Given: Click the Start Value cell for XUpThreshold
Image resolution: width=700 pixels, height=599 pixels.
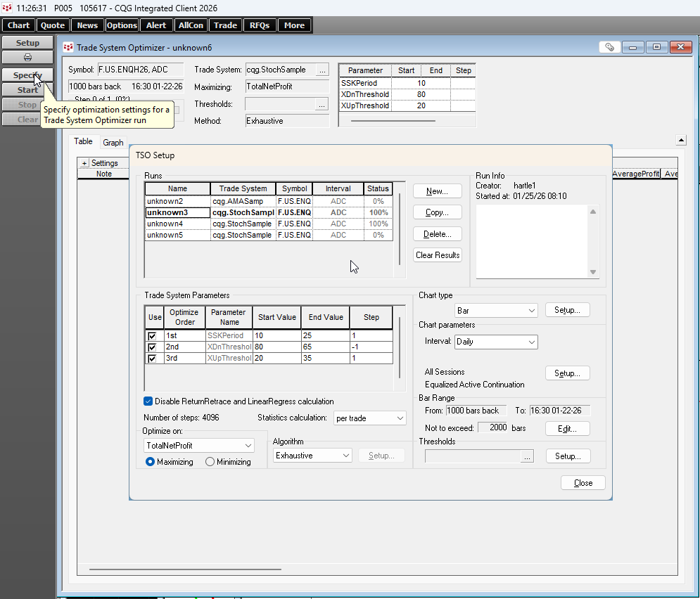Looking at the screenshot, I should click(276, 358).
